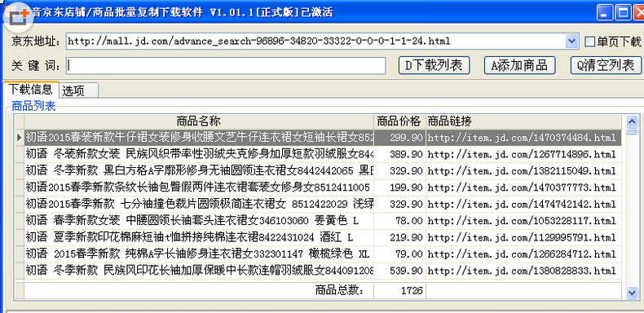Viewport: 644px width, 313px height.
Task: Click the scroll up arrow of product list
Action: (632, 121)
